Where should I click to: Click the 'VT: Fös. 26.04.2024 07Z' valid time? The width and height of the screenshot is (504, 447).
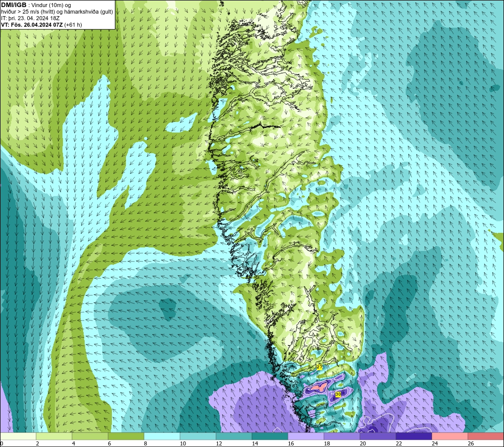pyautogui.click(x=32, y=25)
